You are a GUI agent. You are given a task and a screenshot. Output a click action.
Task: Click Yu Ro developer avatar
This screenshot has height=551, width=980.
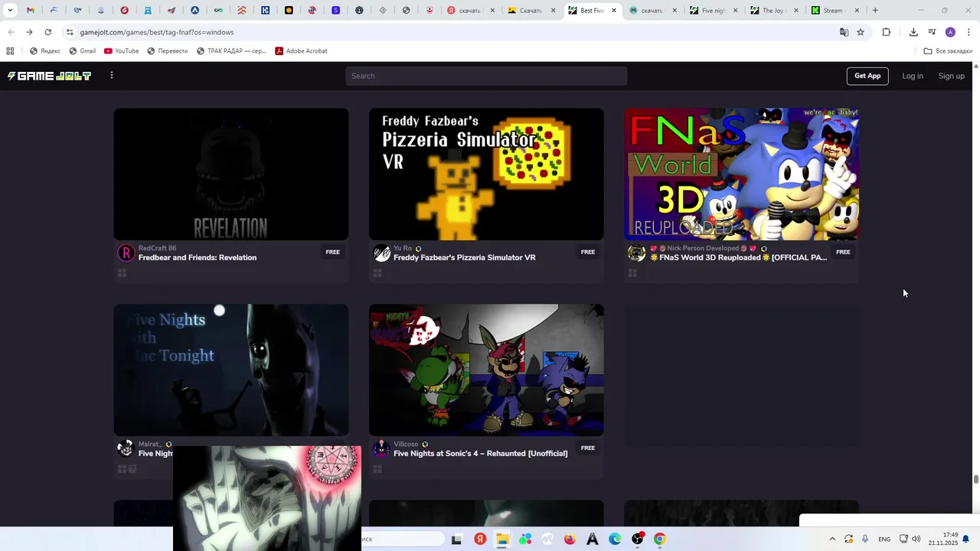coord(381,253)
